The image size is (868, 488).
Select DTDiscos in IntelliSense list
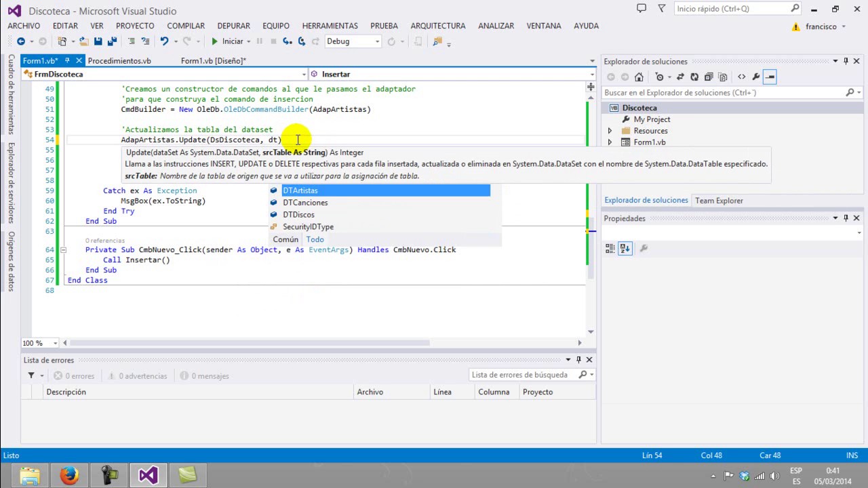379,215
